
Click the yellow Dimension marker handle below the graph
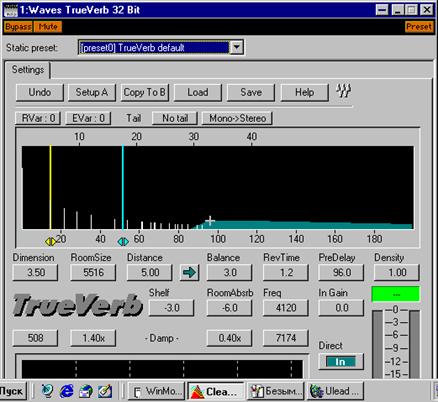(51, 242)
